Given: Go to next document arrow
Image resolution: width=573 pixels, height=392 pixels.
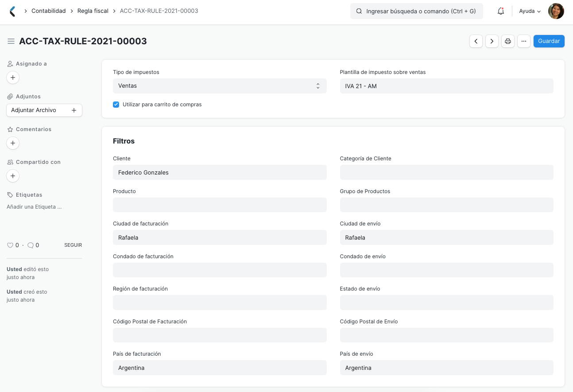Looking at the screenshot, I should coord(492,41).
